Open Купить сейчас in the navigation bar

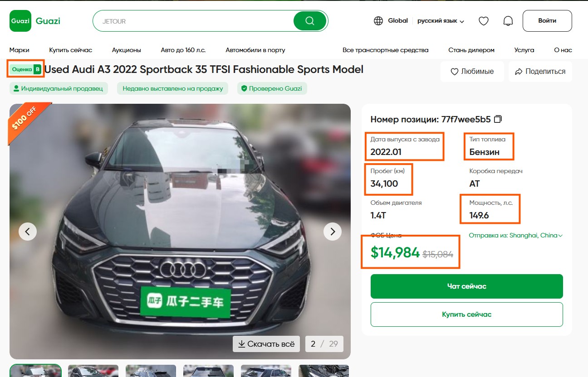point(71,50)
